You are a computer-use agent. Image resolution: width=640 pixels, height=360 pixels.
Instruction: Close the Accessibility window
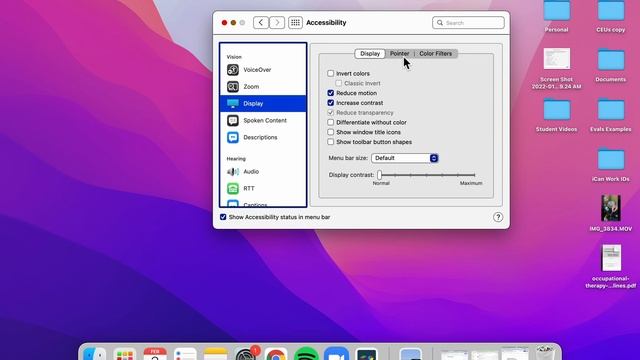point(224,23)
